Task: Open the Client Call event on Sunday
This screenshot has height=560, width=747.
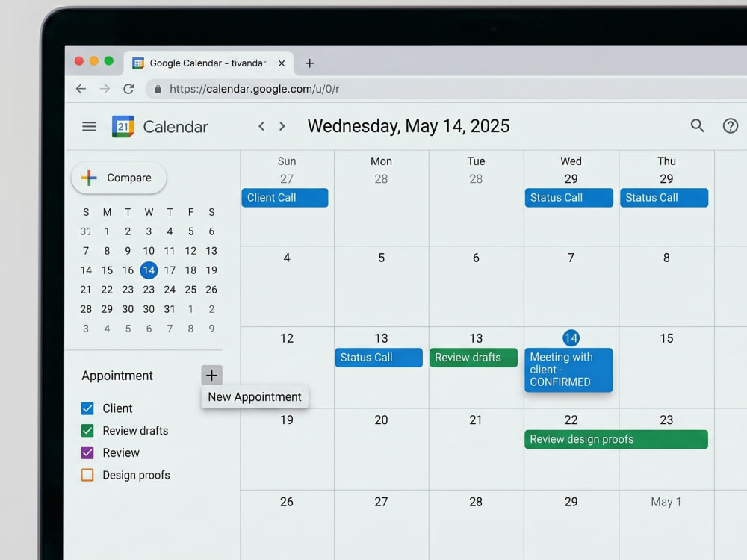Action: point(285,198)
